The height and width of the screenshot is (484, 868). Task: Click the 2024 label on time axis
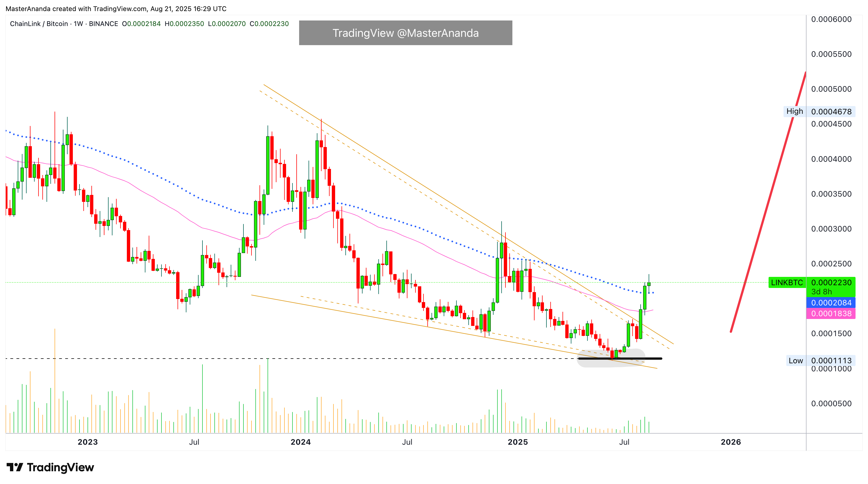pos(301,442)
